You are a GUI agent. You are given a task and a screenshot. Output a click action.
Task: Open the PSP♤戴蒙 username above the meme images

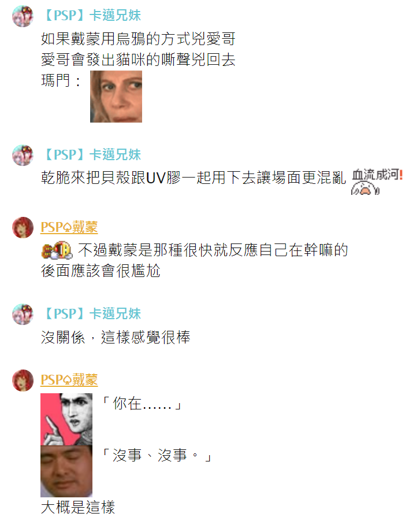[69, 380]
